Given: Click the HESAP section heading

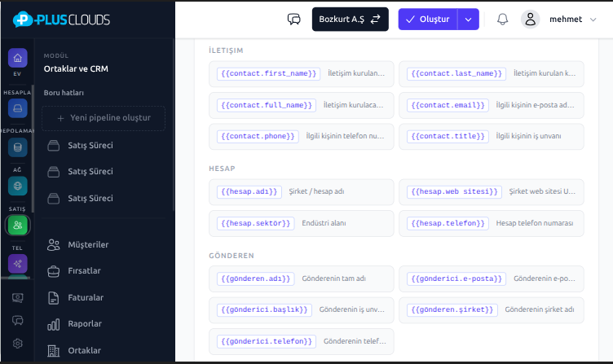Looking at the screenshot, I should pyautogui.click(x=222, y=169).
